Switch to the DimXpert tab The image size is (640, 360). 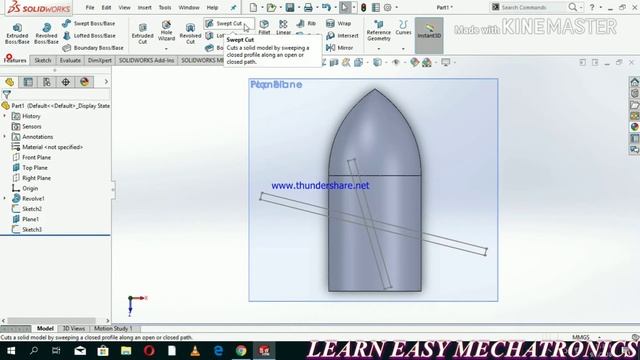[x=100, y=60]
